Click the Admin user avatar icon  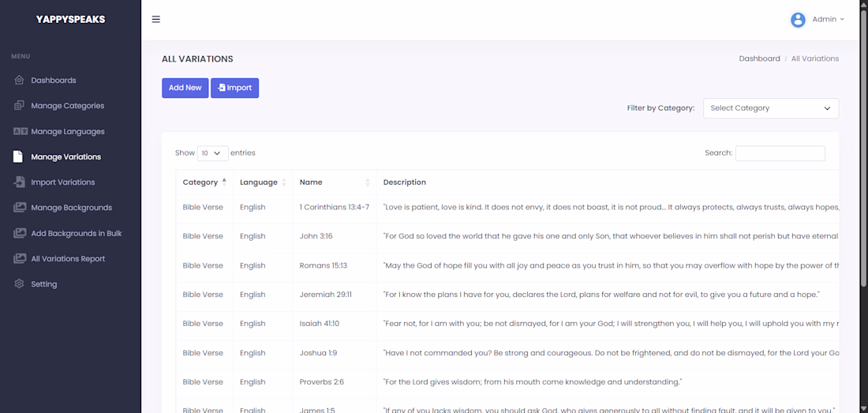798,20
